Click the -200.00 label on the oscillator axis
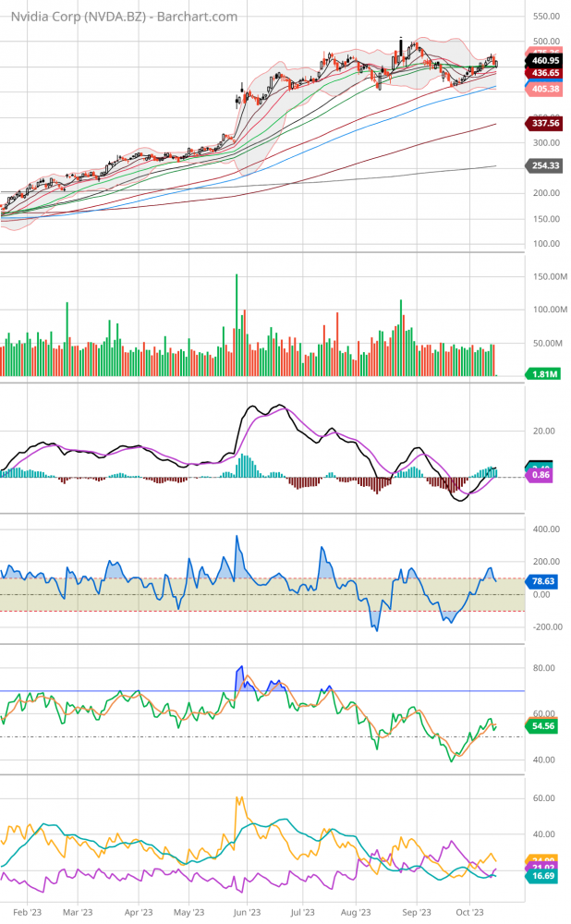This screenshot has width=571, height=924. [x=547, y=627]
